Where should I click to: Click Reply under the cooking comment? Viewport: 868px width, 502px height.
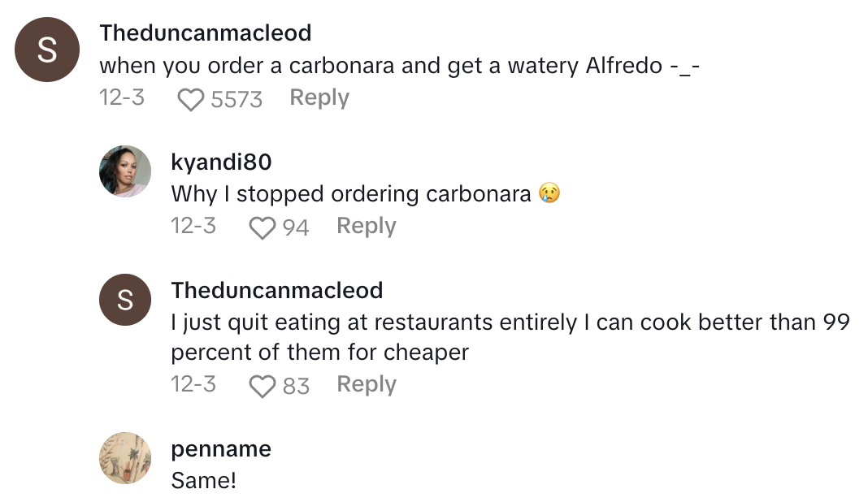pos(365,385)
